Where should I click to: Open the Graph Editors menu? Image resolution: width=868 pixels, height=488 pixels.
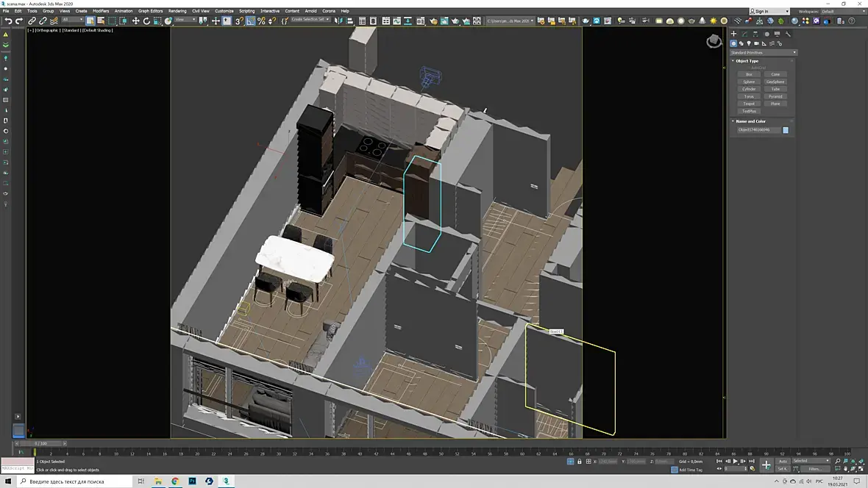point(150,11)
